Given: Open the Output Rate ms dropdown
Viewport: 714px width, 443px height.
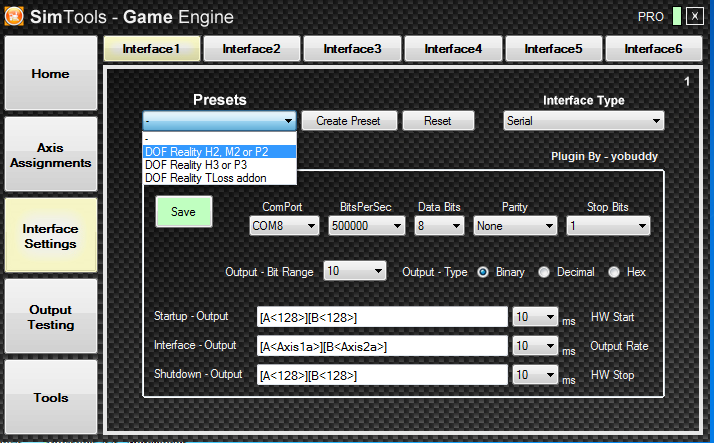Looking at the screenshot, I should click(535, 346).
